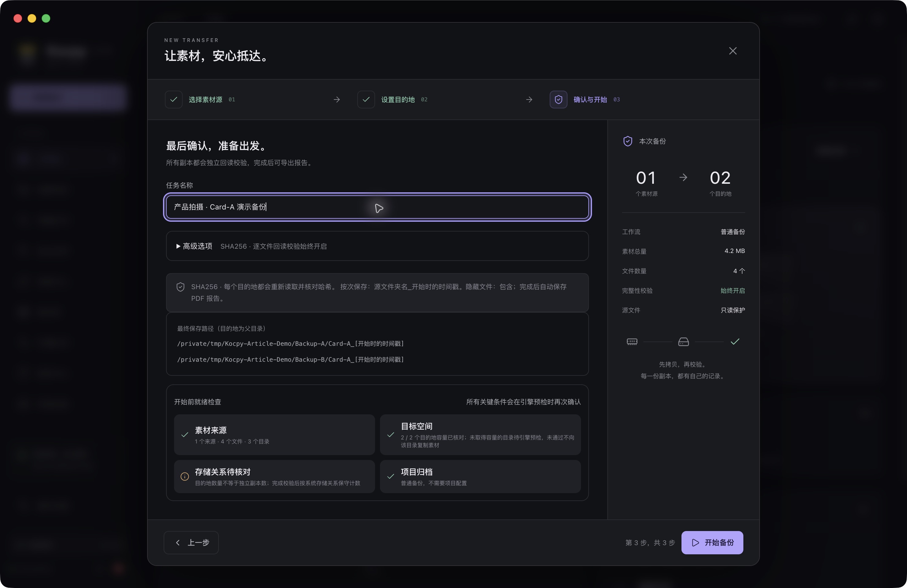The height and width of the screenshot is (588, 907).
Task: Click the Backup-A save path line
Action: 290,344
